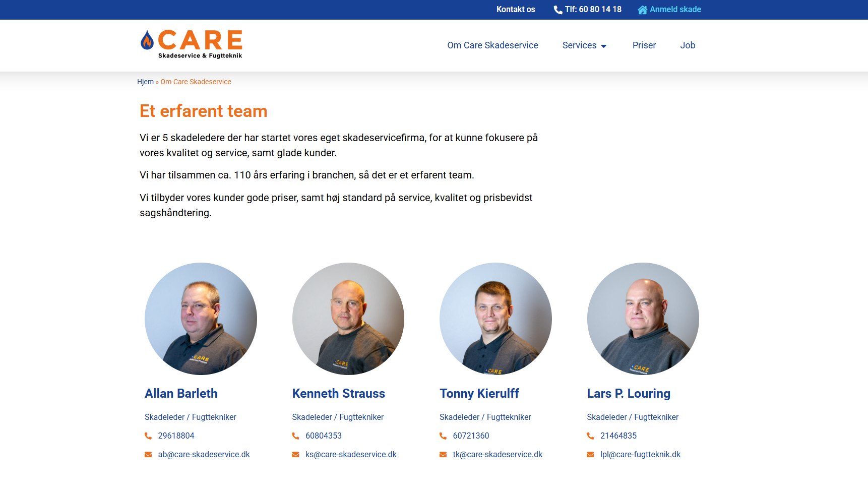
Task: Click the envelope icon next to tk@care-skadeservice.dk
Action: (443, 455)
